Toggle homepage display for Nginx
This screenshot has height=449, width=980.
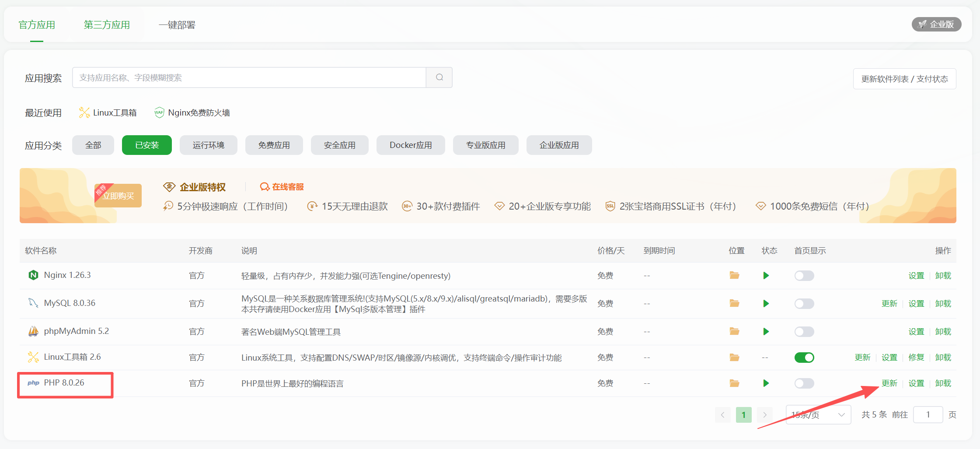[804, 275]
